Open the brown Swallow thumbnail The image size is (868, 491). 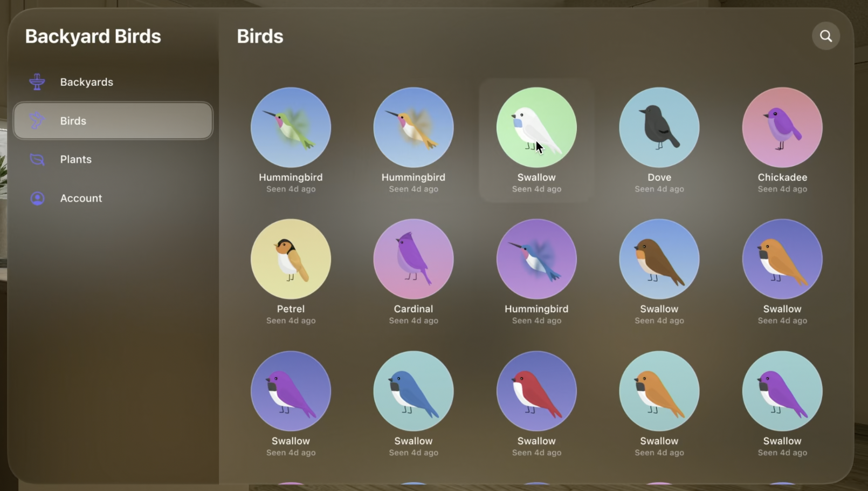click(659, 259)
